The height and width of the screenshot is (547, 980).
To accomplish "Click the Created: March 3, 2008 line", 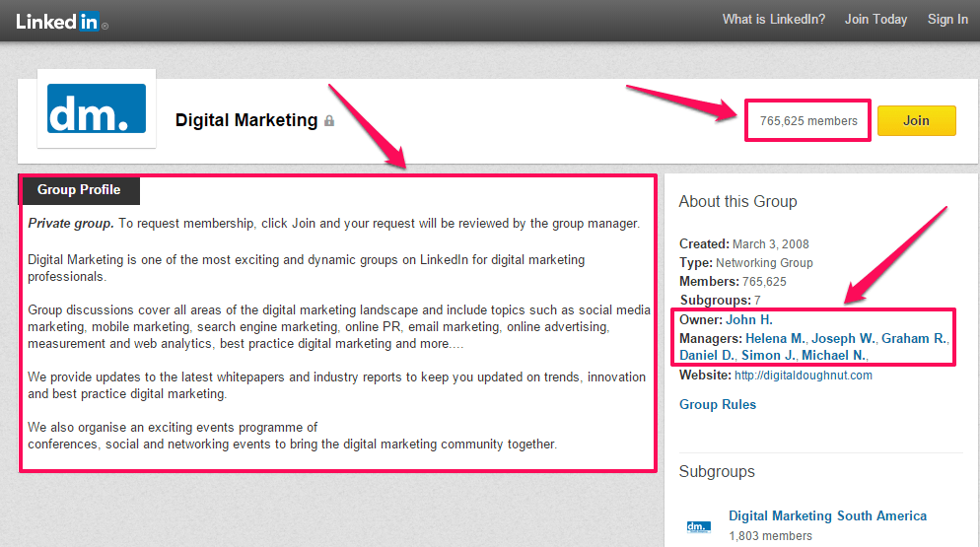I will tap(743, 243).
